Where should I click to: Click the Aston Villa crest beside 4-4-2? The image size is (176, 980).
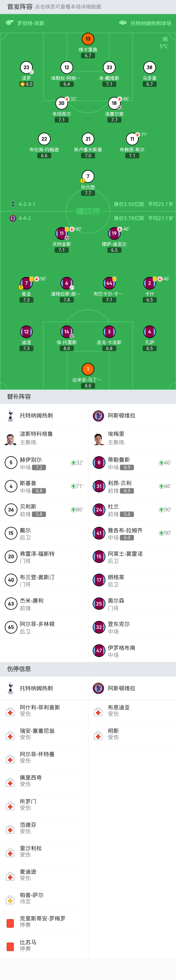click(13, 218)
